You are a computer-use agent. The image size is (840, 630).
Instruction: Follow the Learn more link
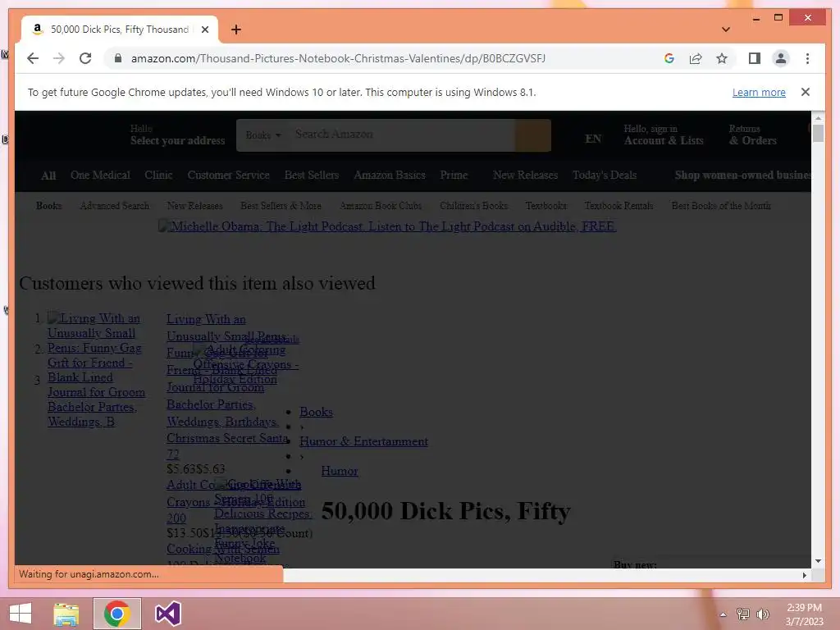759,92
